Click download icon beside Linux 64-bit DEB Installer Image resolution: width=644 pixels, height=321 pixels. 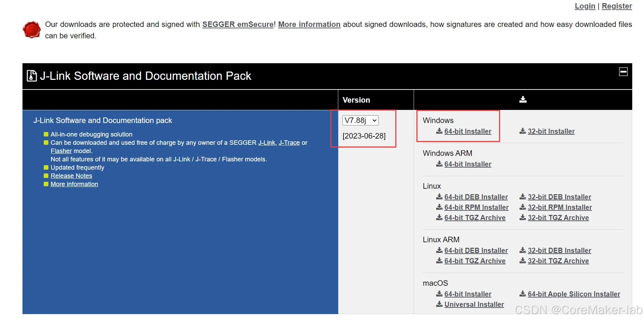pyautogui.click(x=439, y=197)
